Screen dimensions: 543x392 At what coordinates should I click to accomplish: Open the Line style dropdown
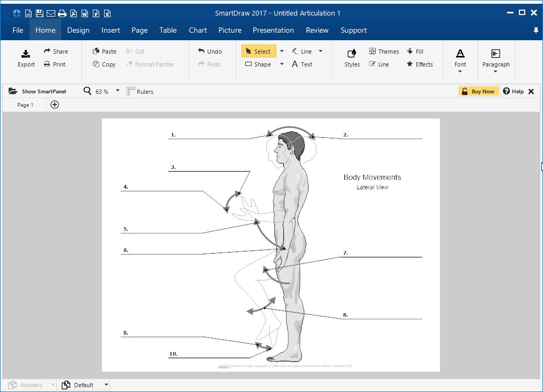321,51
